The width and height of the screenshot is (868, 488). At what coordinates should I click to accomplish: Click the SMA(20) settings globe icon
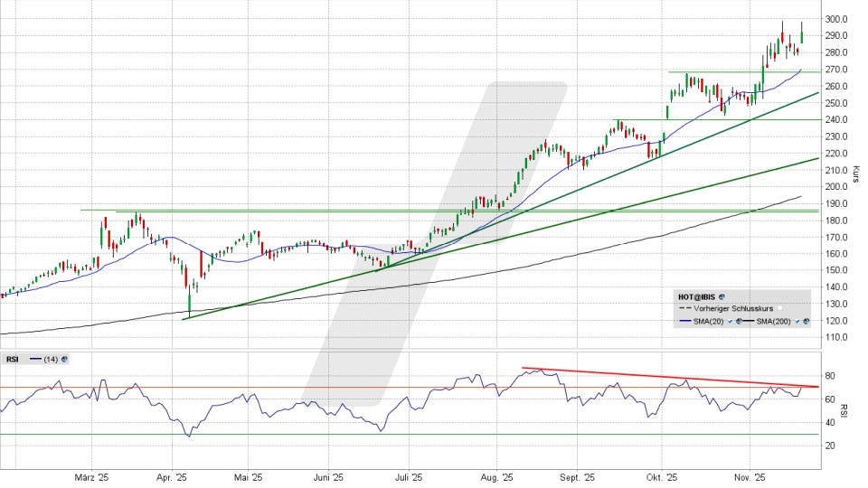[739, 321]
